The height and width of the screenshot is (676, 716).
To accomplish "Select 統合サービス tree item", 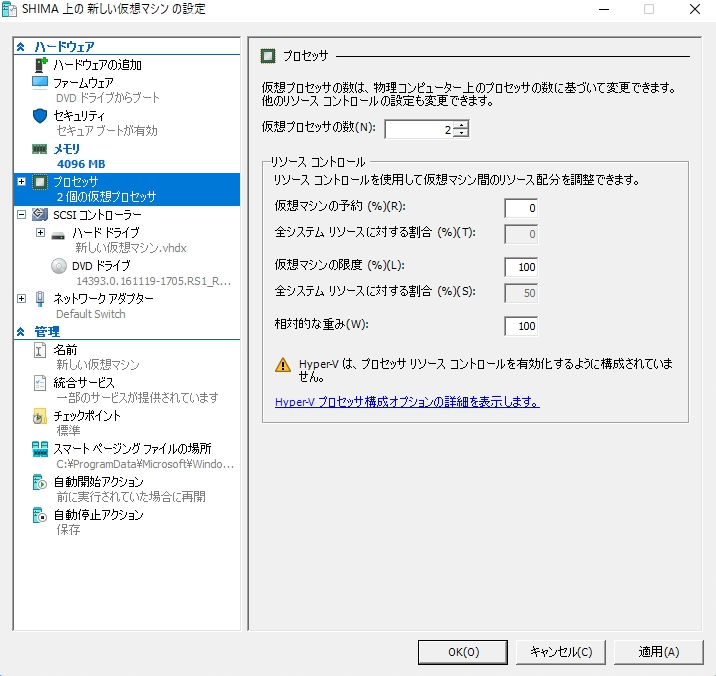I will coord(84,383).
